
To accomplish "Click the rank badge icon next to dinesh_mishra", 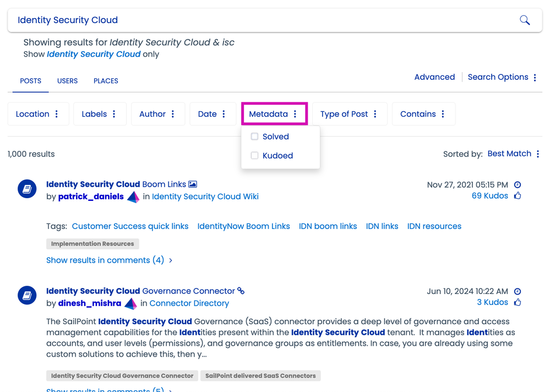I will click(130, 303).
